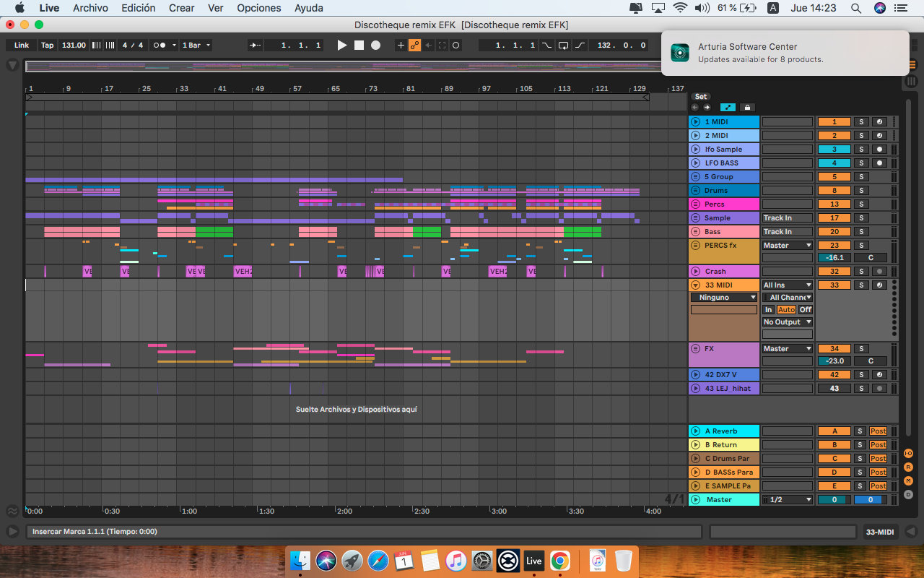924x578 pixels.
Task: Start playback with the Play button
Action: point(342,45)
